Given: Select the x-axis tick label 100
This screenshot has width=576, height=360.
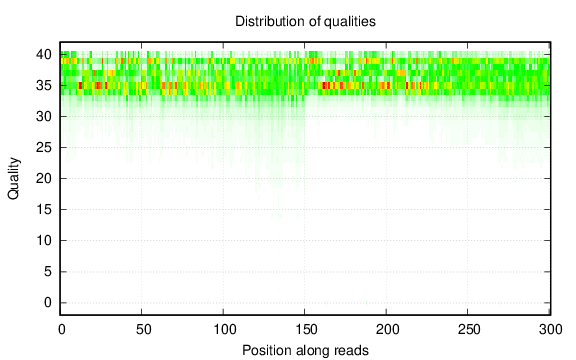Looking at the screenshot, I should [x=225, y=330].
